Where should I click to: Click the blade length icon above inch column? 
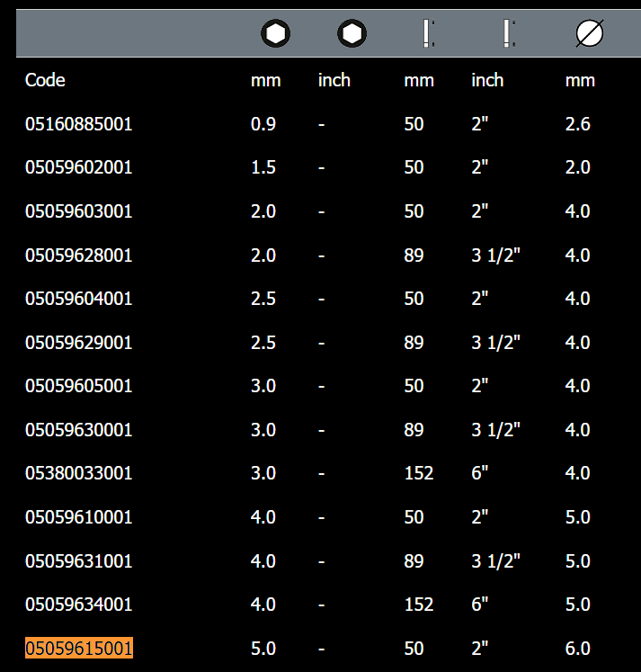point(509,33)
